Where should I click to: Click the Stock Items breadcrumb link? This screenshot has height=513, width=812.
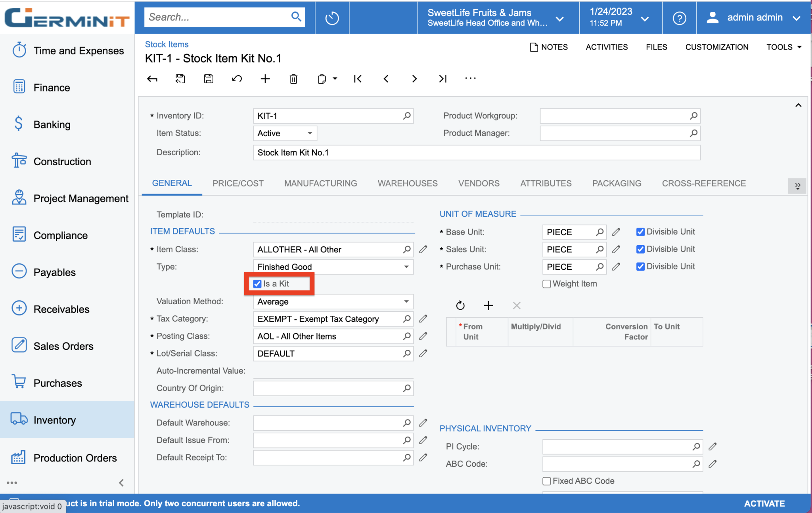(166, 44)
